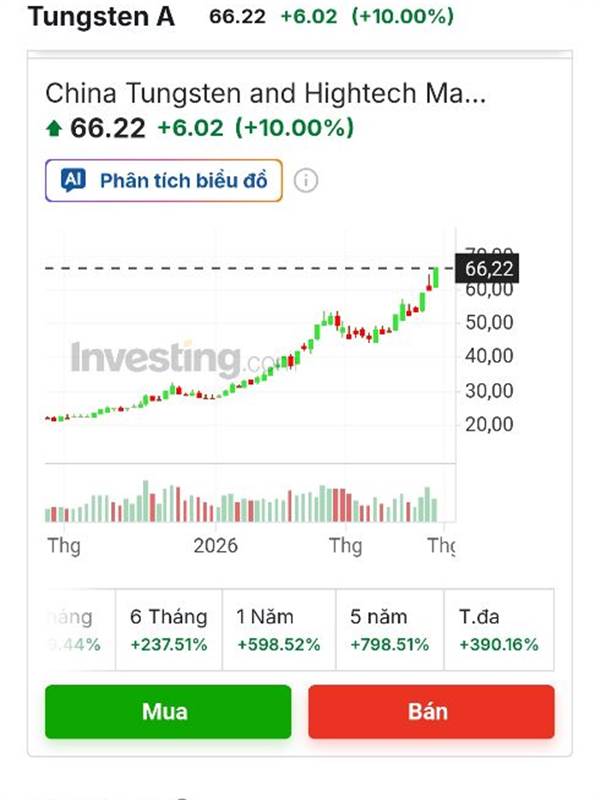Click the 50,00 price axis label
This screenshot has height=800, width=600.
pos(488,322)
